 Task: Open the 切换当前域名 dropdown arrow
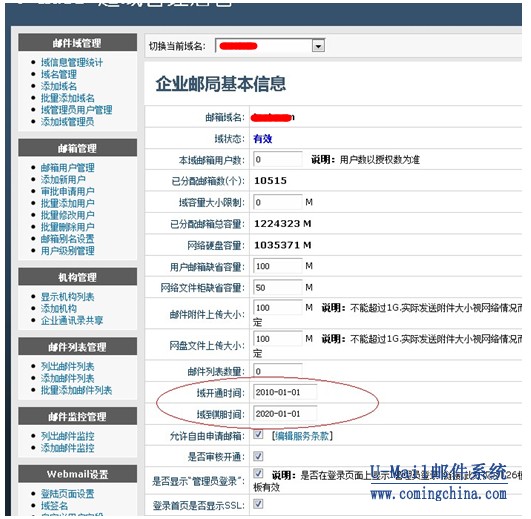(318, 46)
